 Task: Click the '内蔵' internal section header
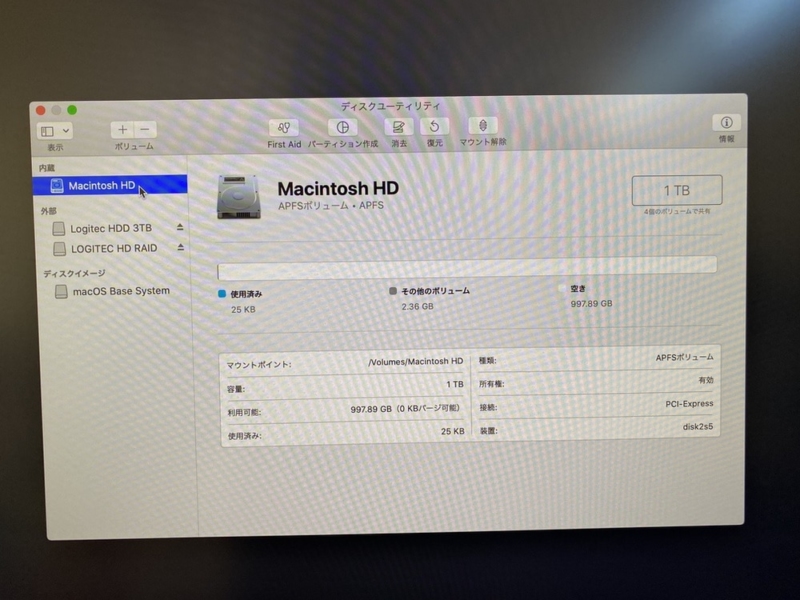click(x=46, y=168)
